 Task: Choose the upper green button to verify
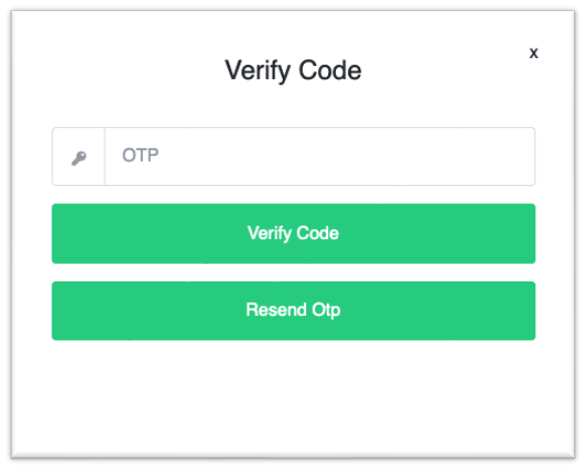(x=293, y=234)
